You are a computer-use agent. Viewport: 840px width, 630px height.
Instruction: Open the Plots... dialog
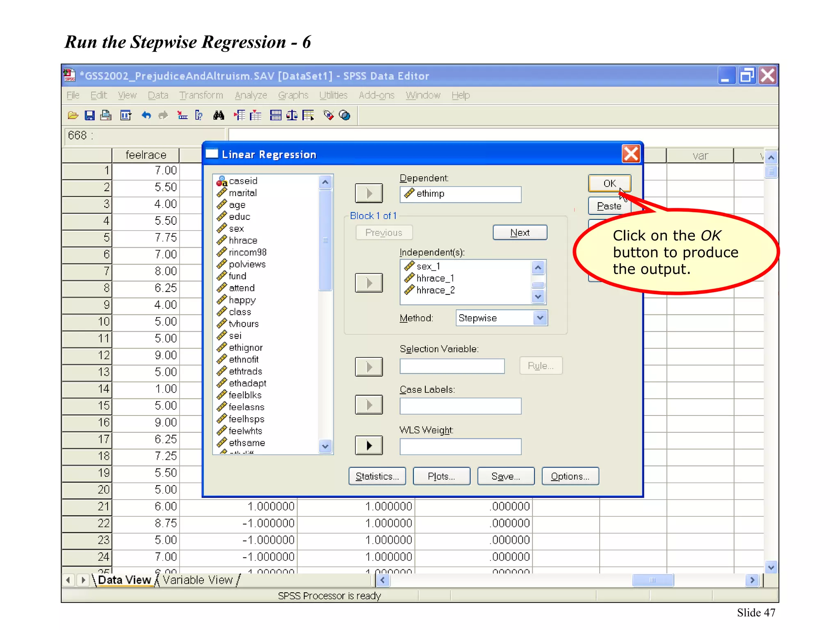click(x=441, y=476)
